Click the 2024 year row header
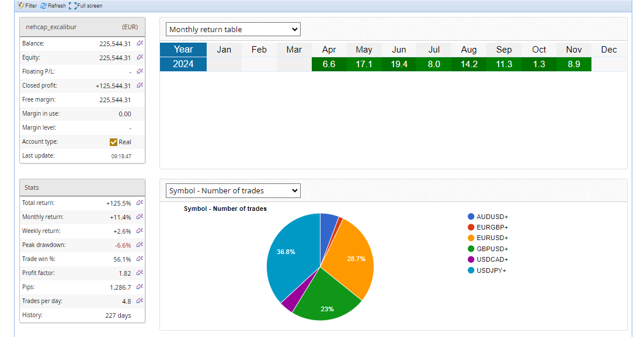 tap(183, 64)
